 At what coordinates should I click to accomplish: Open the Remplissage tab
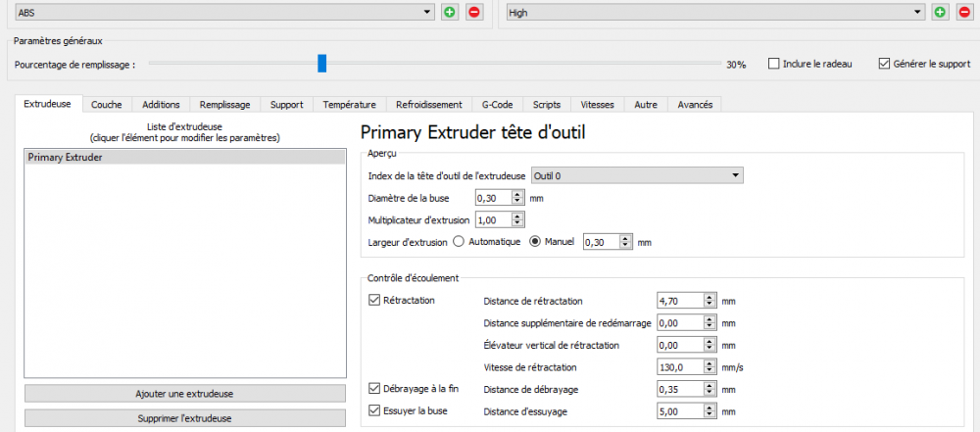pos(225,105)
